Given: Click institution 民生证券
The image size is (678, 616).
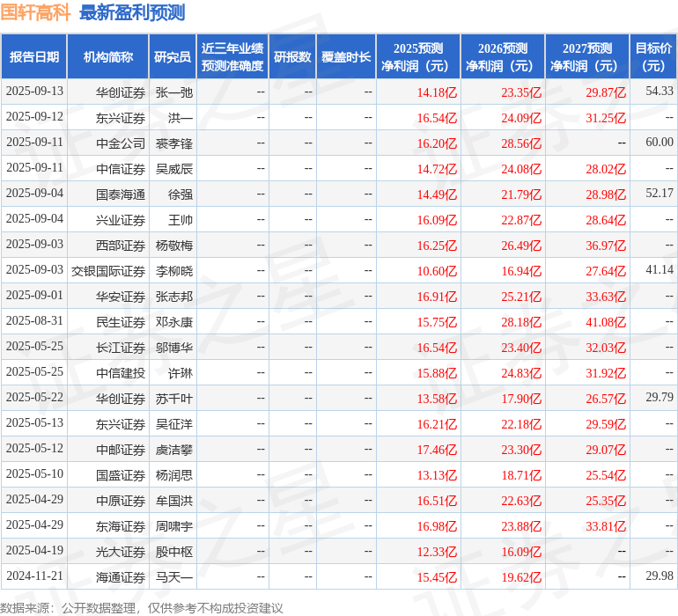Looking at the screenshot, I should coord(121,322).
